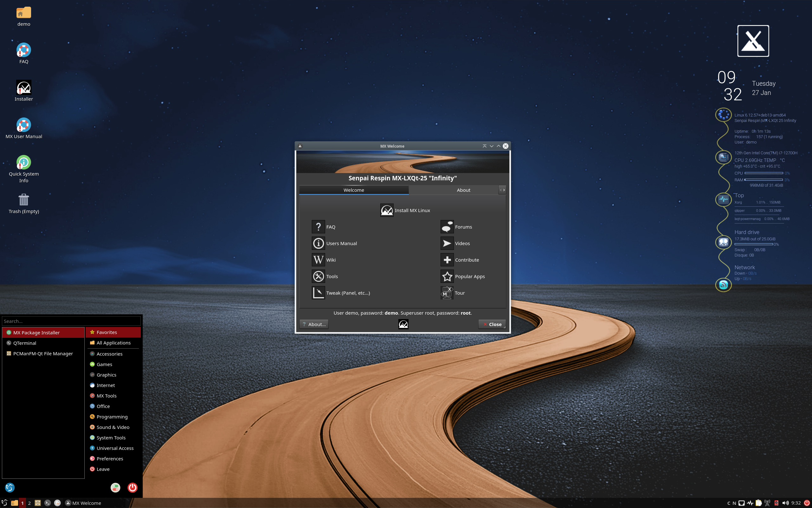Click the Close button in MX Welcome
Viewport: 812px width, 508px height.
492,324
